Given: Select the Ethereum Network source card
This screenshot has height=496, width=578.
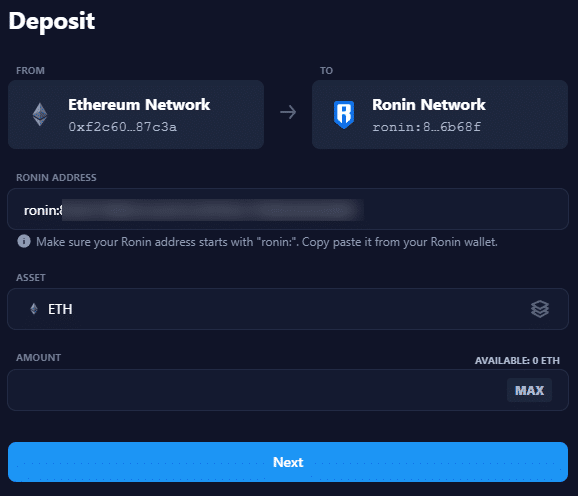Looking at the screenshot, I should click(136, 115).
